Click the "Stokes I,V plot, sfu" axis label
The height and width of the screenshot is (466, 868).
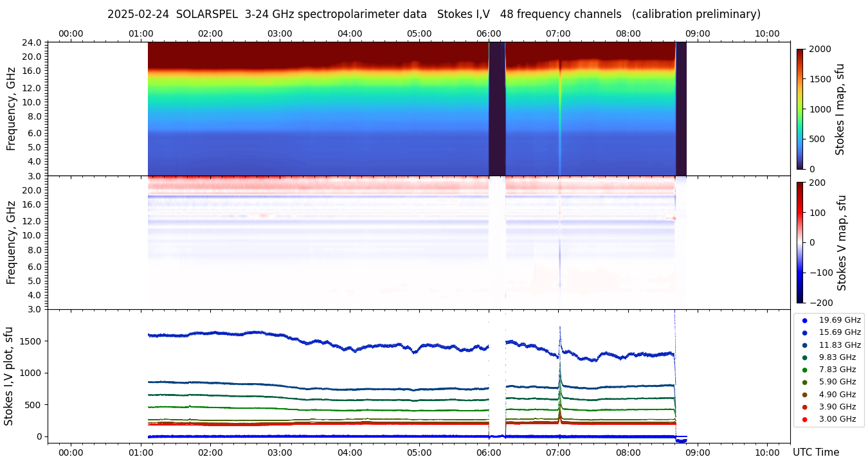(x=9, y=376)
